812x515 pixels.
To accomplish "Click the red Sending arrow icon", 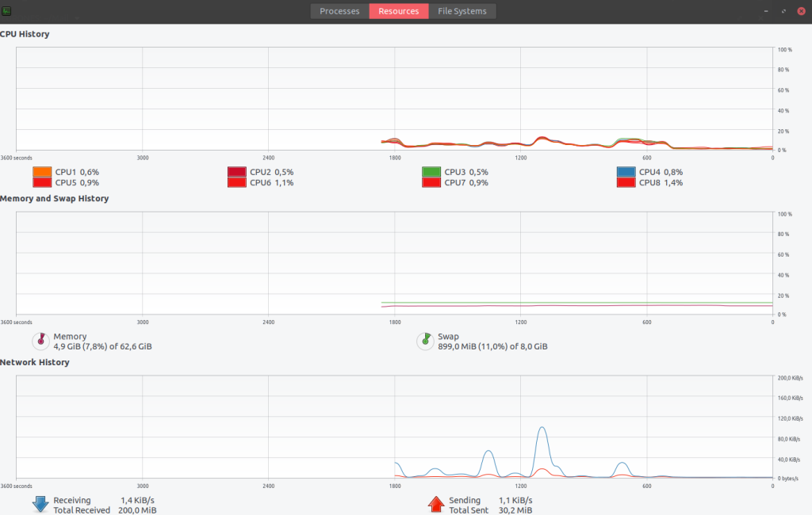I will [x=435, y=505].
